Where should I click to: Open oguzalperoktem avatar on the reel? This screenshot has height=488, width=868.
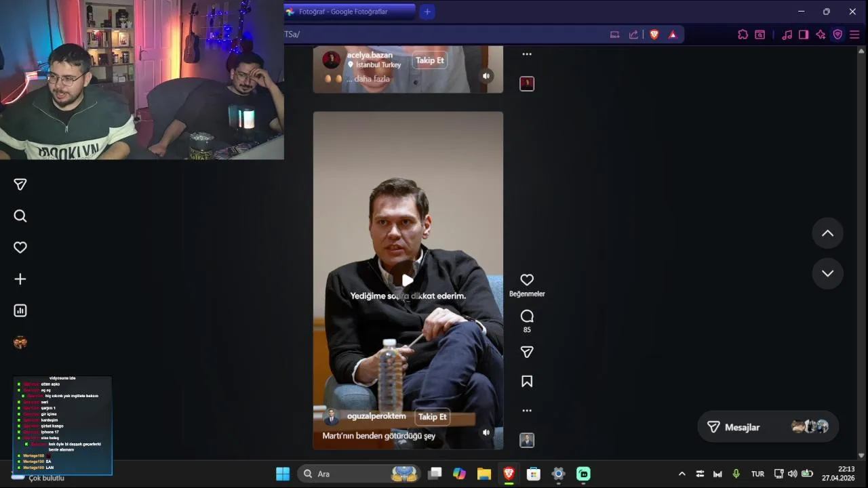pos(332,417)
